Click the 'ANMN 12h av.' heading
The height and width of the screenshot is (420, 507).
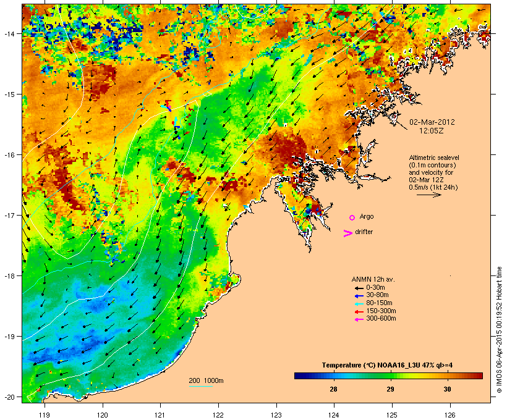(x=373, y=279)
